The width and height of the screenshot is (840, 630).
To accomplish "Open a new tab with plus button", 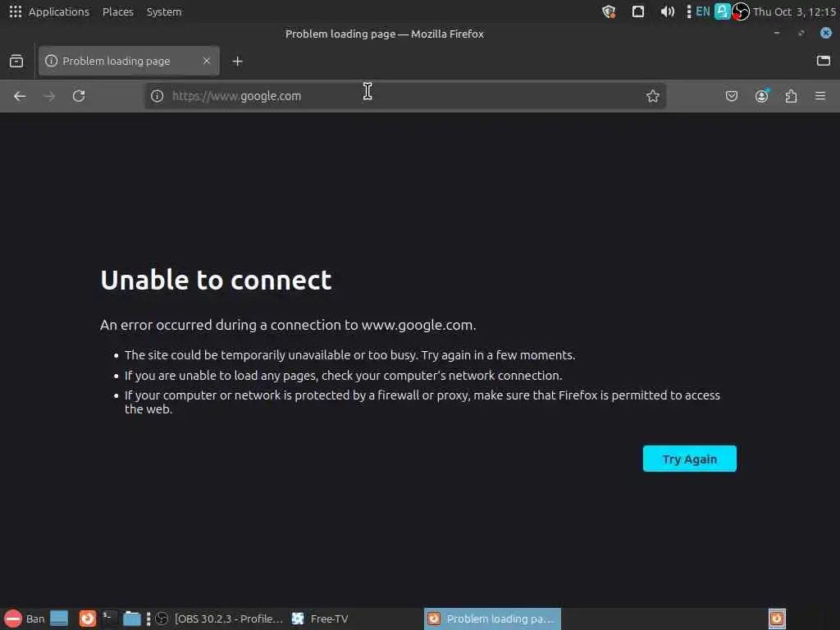I will coord(237,62).
